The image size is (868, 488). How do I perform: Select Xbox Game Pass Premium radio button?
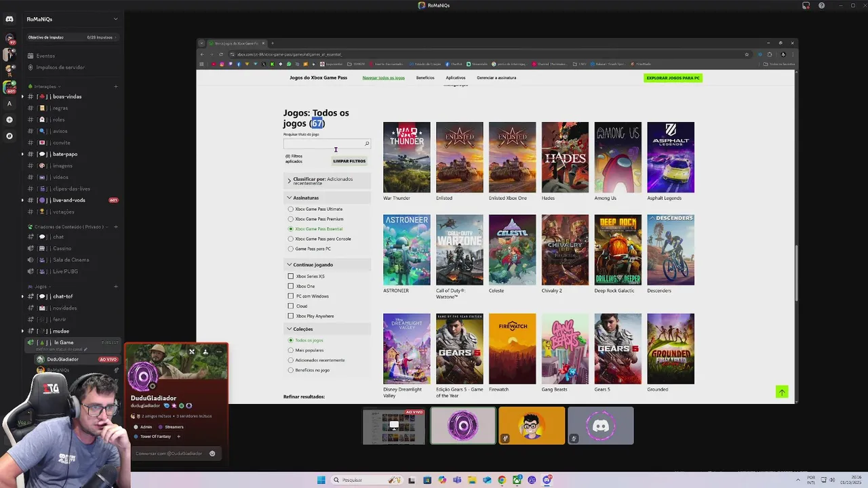291,219
